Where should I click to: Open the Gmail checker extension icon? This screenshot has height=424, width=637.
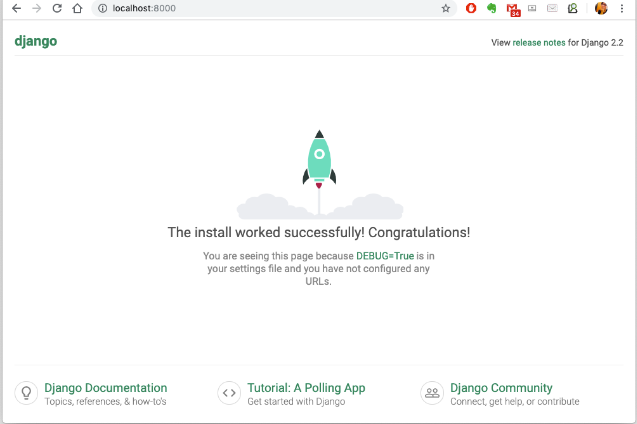[513, 9]
